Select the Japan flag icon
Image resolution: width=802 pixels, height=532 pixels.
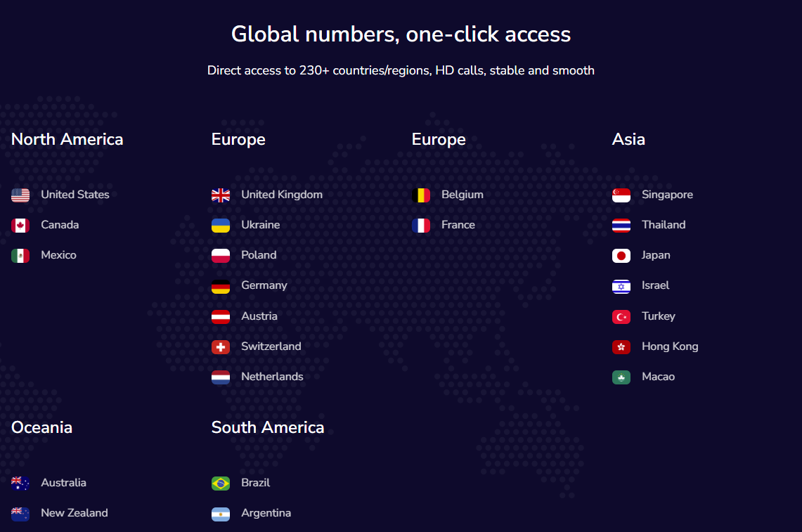click(621, 256)
